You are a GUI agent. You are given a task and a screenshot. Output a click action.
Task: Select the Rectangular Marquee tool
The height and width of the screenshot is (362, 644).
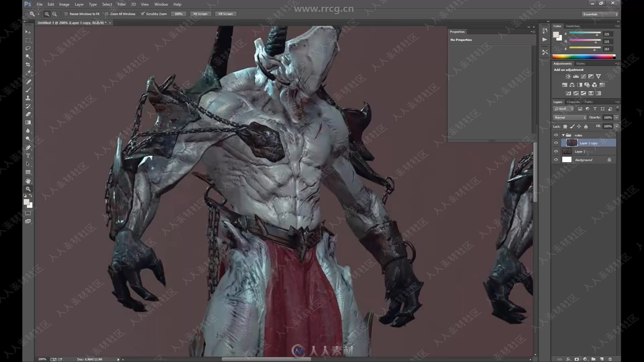(28, 40)
